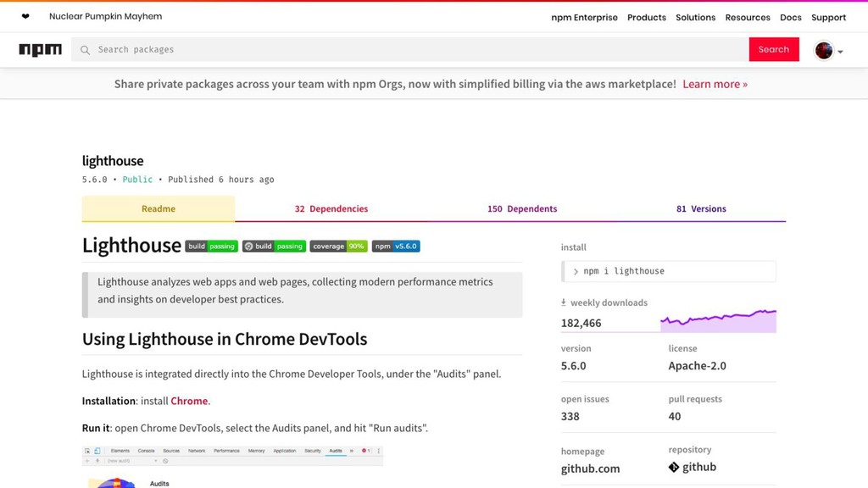Click the second build passing badge
Image resolution: width=868 pixels, height=488 pixels.
coord(274,247)
